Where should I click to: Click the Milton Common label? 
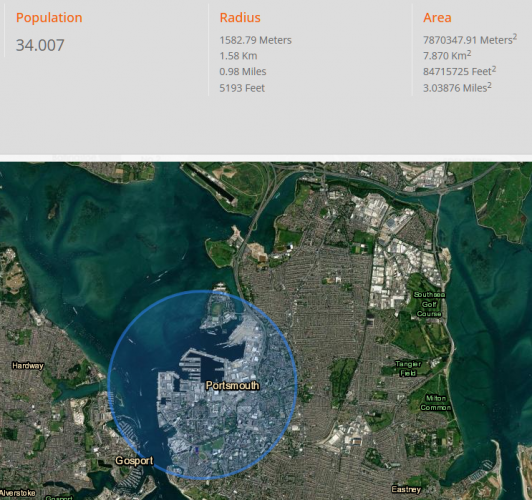tap(436, 403)
